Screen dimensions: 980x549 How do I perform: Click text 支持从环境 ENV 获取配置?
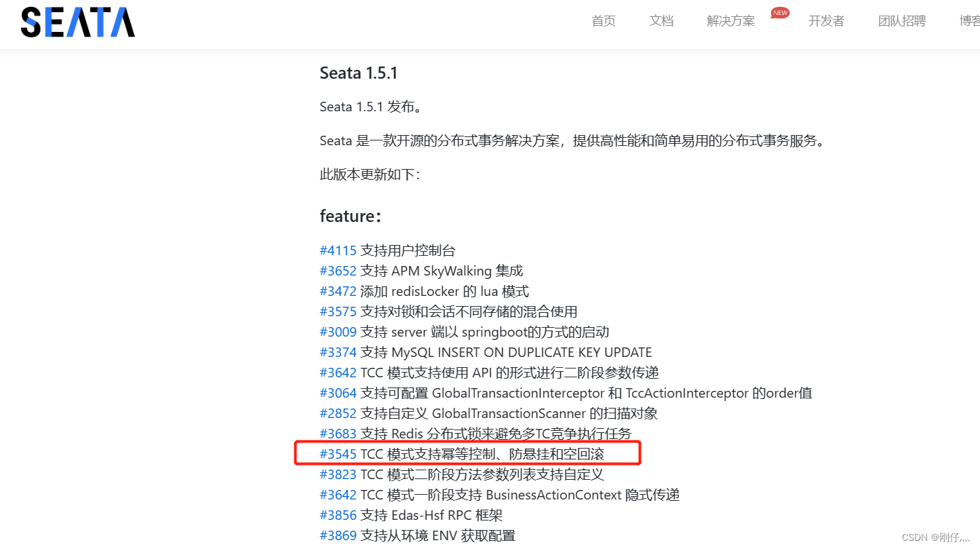[x=437, y=535]
